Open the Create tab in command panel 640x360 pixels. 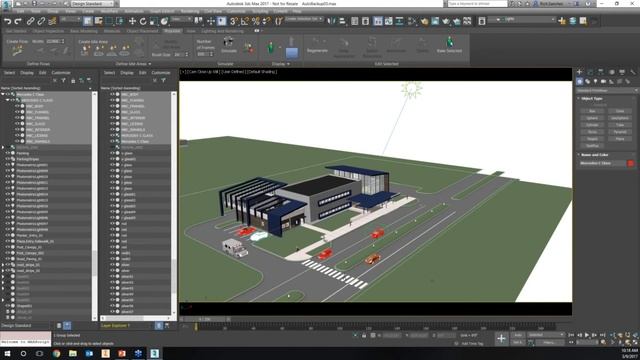pyautogui.click(x=580, y=72)
